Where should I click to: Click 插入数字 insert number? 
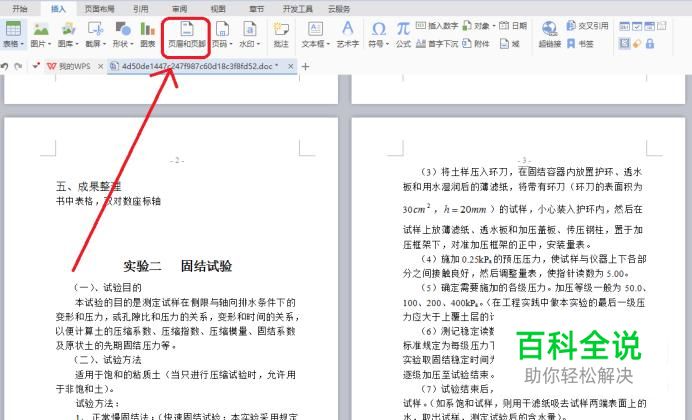coord(437,26)
